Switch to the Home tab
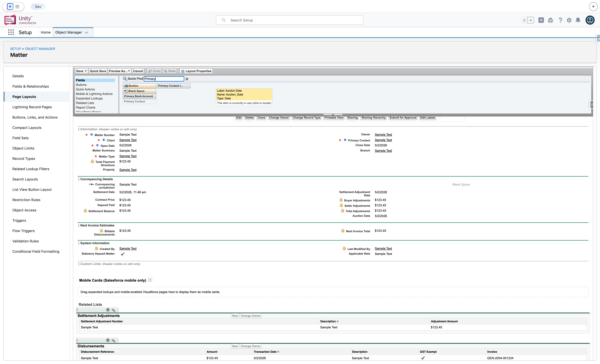Image resolution: width=600 pixels, height=364 pixels. click(46, 32)
